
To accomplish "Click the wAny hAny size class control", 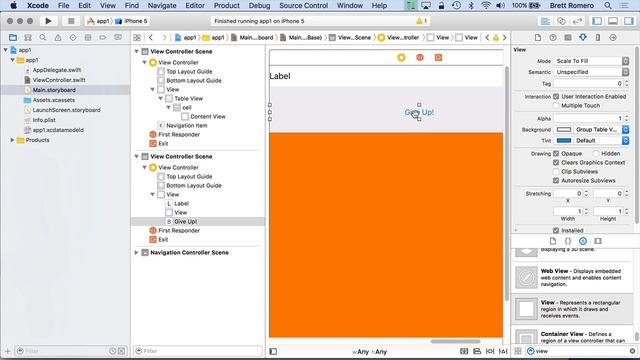I will click(370, 351).
